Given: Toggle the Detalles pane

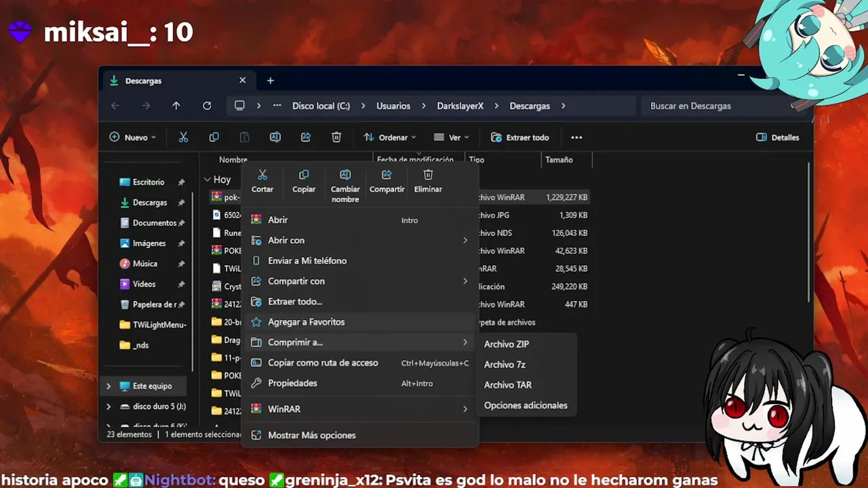Looking at the screenshot, I should [778, 137].
